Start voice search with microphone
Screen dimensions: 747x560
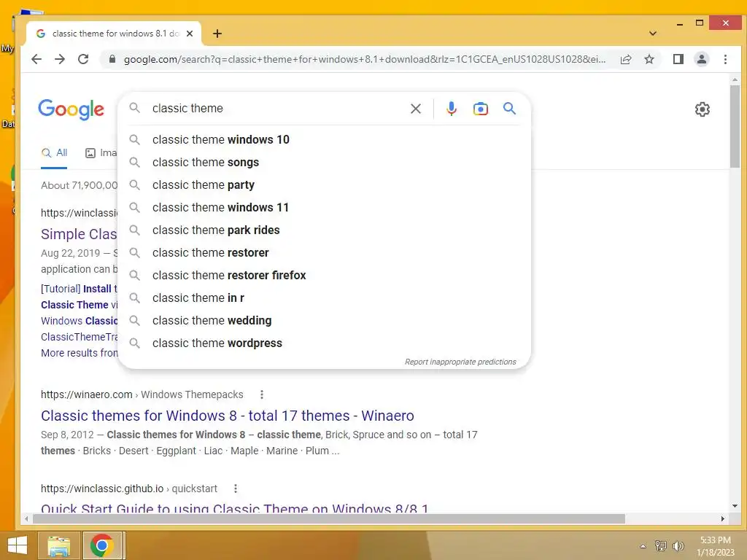[451, 109]
